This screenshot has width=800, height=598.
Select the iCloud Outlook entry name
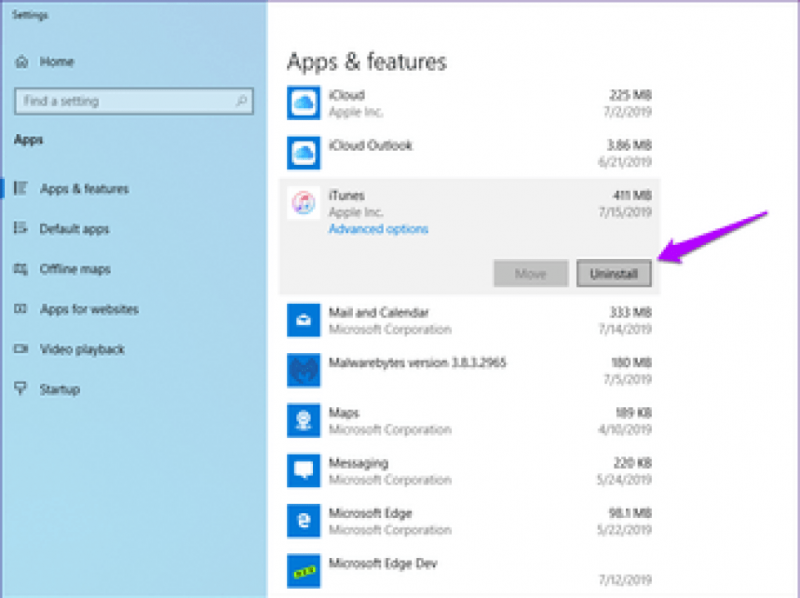[x=370, y=145]
